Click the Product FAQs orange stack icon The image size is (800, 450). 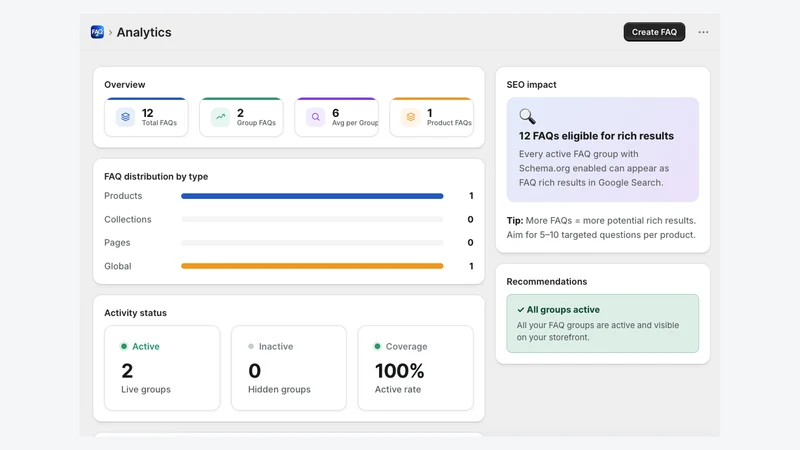411,117
